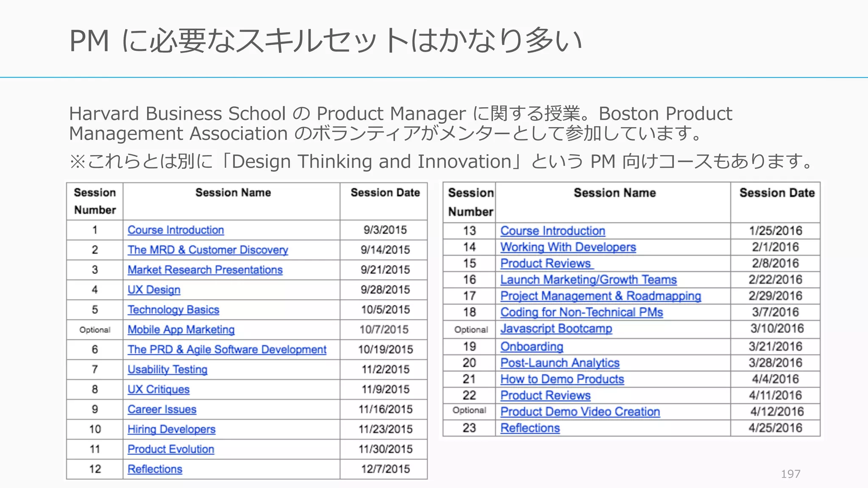Click Market Research Presentations link
Image resolution: width=868 pixels, height=488 pixels.
click(x=205, y=270)
